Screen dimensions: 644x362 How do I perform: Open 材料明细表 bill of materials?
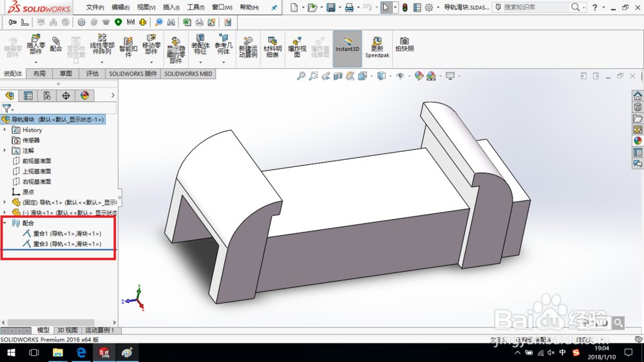(272, 47)
